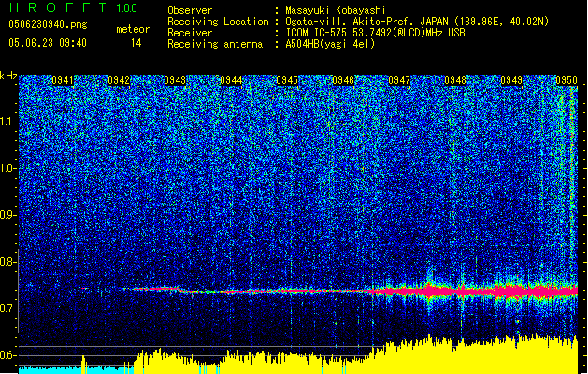This screenshot has width=588, height=374.
Task: Click the kHz unit label
Action: pyautogui.click(x=8, y=75)
